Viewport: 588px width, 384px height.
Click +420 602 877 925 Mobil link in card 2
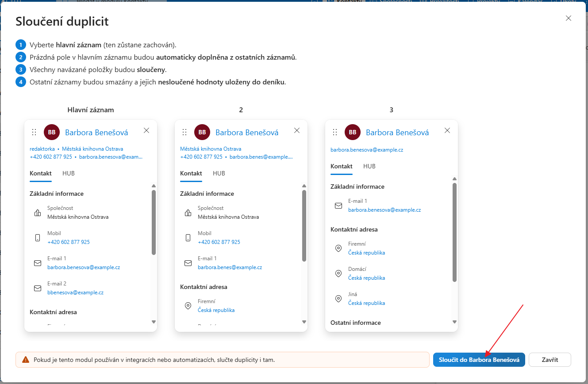tap(219, 242)
